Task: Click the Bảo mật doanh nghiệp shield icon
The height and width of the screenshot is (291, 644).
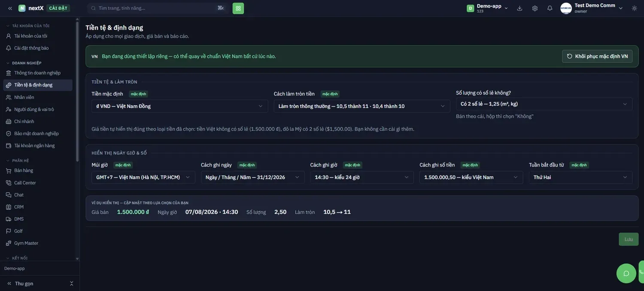Action: (x=9, y=133)
